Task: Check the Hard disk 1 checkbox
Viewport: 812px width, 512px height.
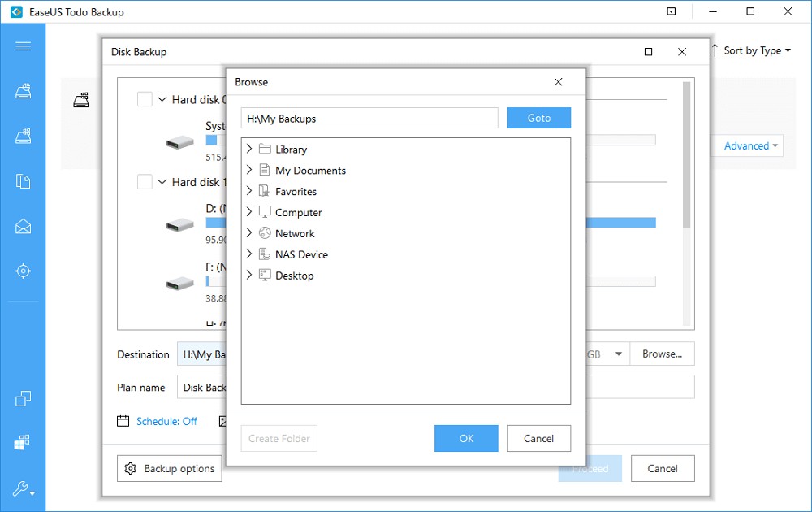Action: tap(145, 182)
